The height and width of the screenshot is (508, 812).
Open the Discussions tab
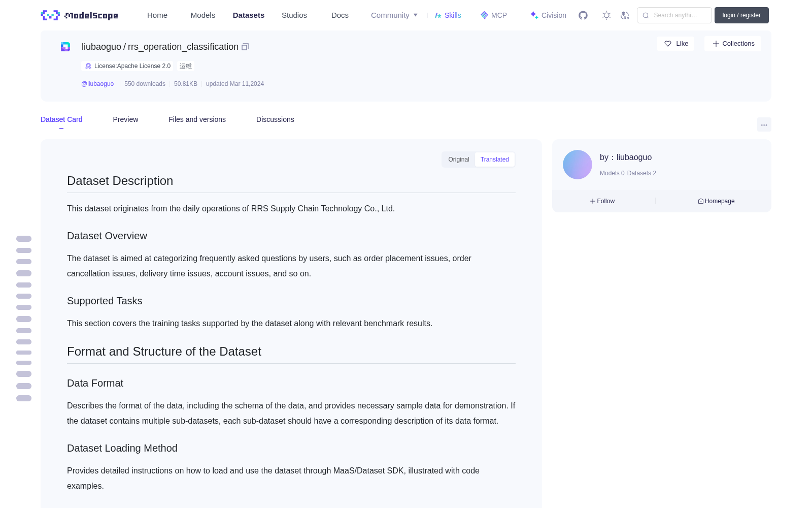click(275, 119)
